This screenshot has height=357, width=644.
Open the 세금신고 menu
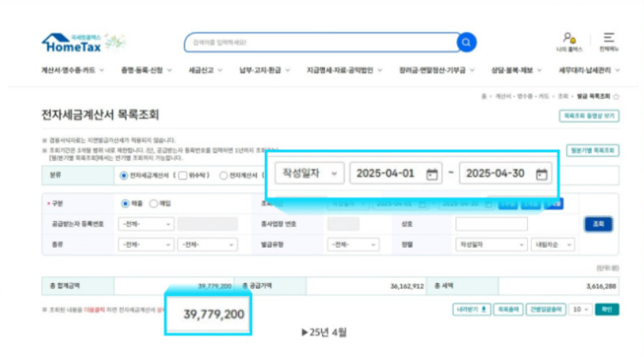pyautogui.click(x=205, y=70)
